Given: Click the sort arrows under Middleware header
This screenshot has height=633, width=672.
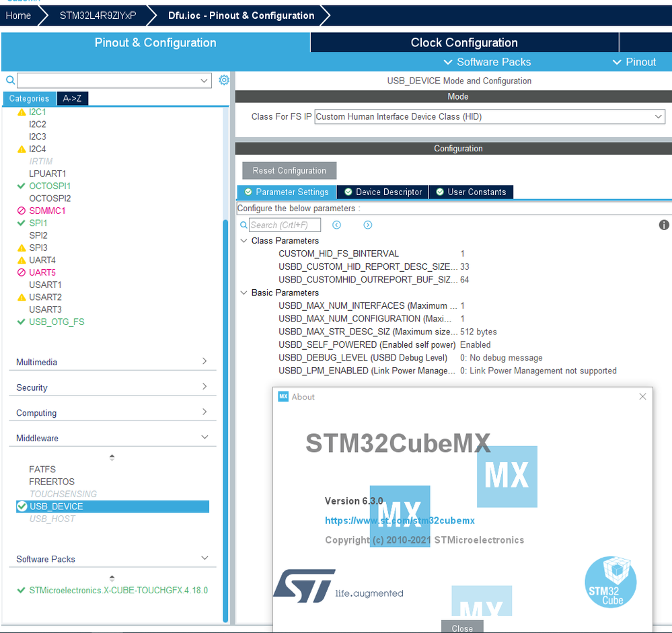Looking at the screenshot, I should 112,457.
